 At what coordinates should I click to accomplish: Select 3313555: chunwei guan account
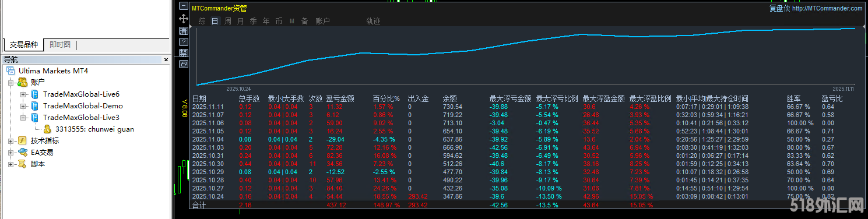point(94,129)
